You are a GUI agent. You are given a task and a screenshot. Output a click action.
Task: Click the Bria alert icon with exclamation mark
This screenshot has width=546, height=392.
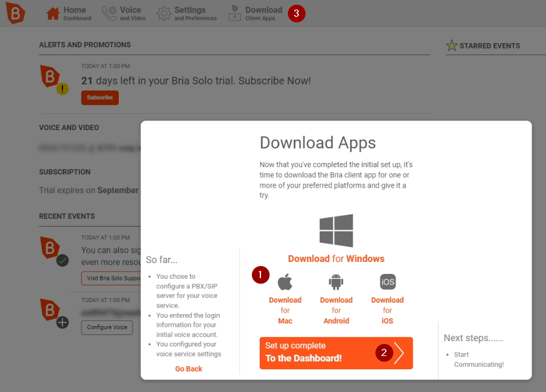coord(55,80)
